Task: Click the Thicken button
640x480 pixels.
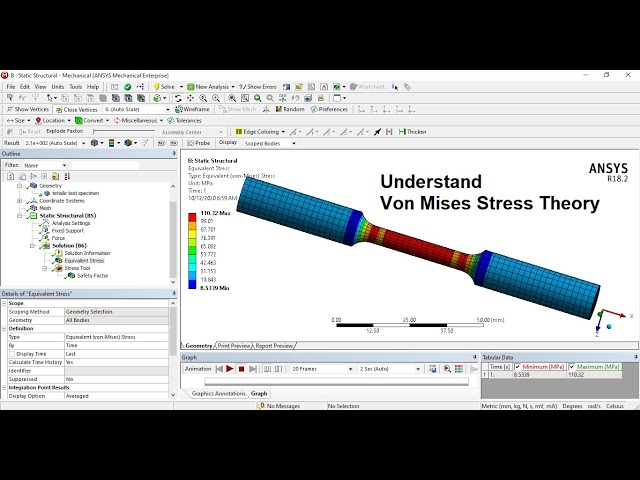Action: tap(412, 131)
